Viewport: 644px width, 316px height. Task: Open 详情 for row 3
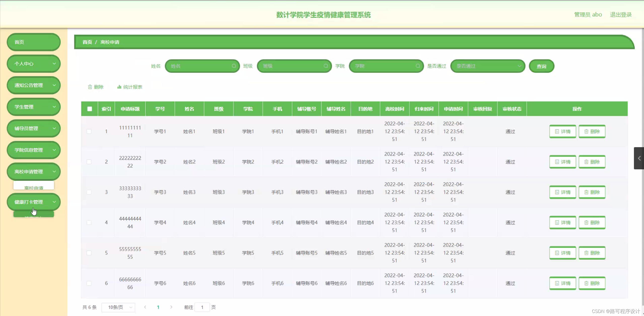[x=562, y=192]
